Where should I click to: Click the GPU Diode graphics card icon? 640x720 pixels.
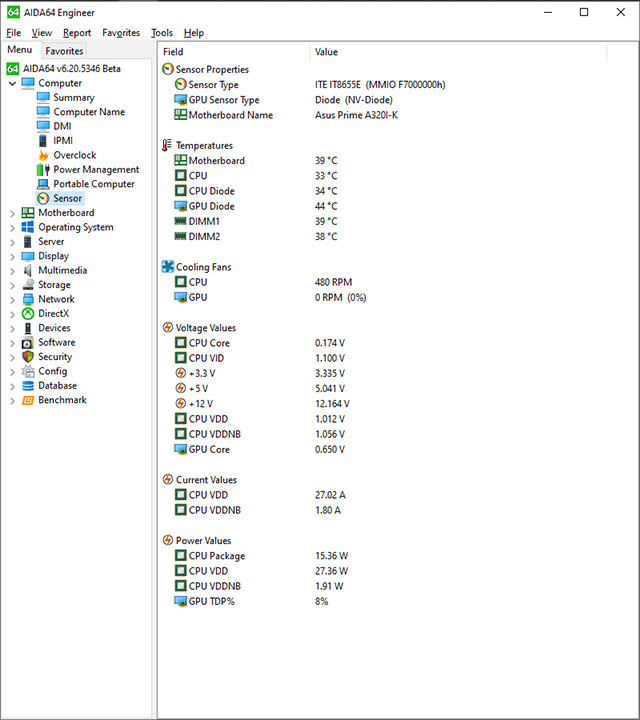pyautogui.click(x=180, y=206)
